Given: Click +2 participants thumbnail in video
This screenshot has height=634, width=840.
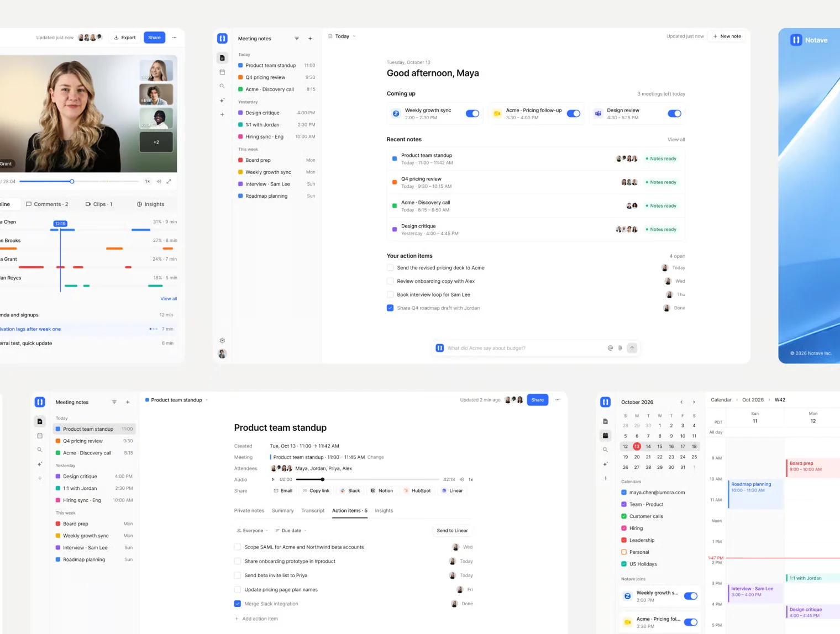Looking at the screenshot, I should (156, 142).
